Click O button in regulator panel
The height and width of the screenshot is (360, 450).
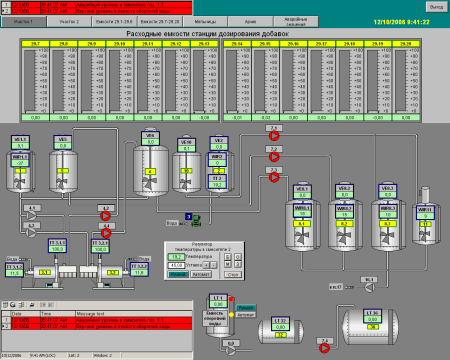tap(237, 257)
